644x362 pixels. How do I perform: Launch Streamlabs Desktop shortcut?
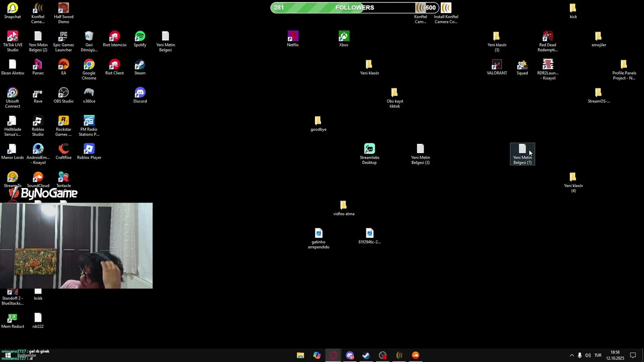pos(369,154)
